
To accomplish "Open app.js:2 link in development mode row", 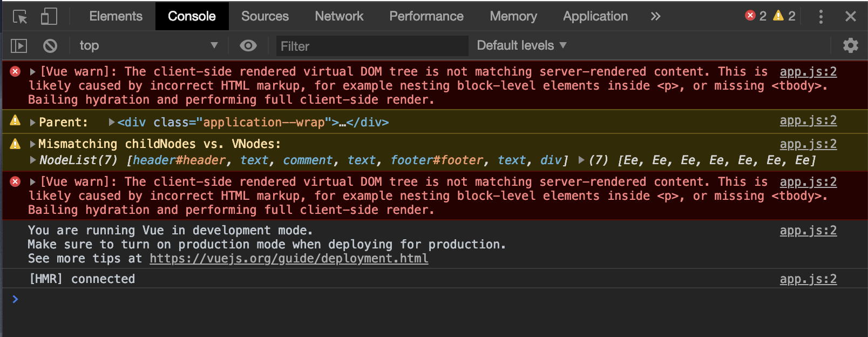I will tap(808, 231).
